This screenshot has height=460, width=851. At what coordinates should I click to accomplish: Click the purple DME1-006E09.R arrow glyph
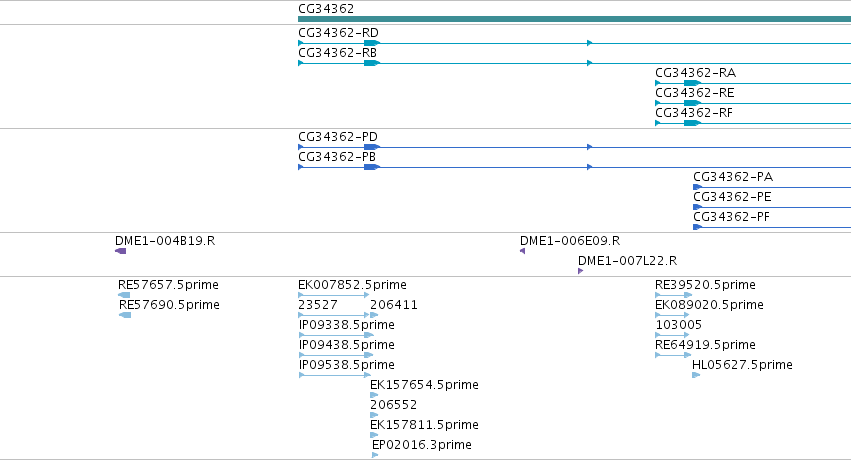[522, 251]
